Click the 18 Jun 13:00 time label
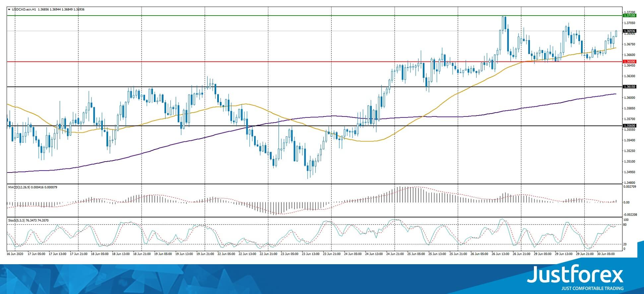 point(121,254)
